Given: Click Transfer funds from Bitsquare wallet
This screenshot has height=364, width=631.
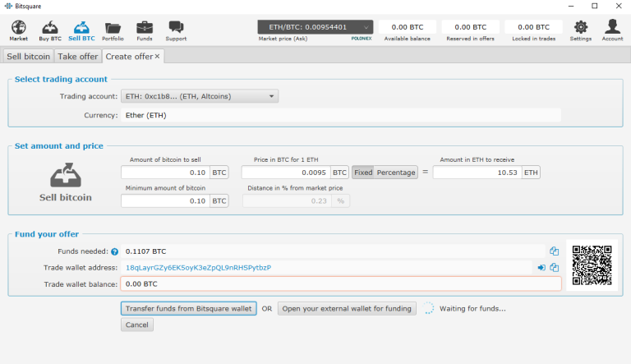Looking at the screenshot, I should 188,308.
